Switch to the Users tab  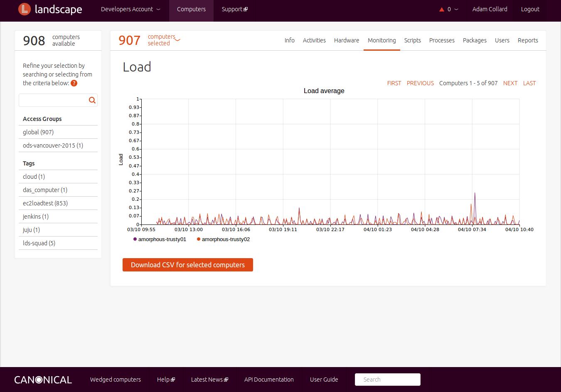point(502,40)
